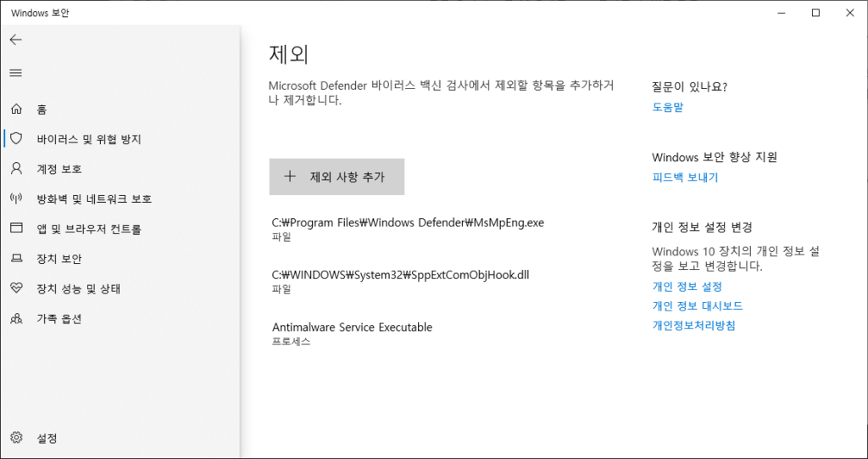Minimize the Windows 보안 window
The width and height of the screenshot is (868, 459).
[x=781, y=13]
